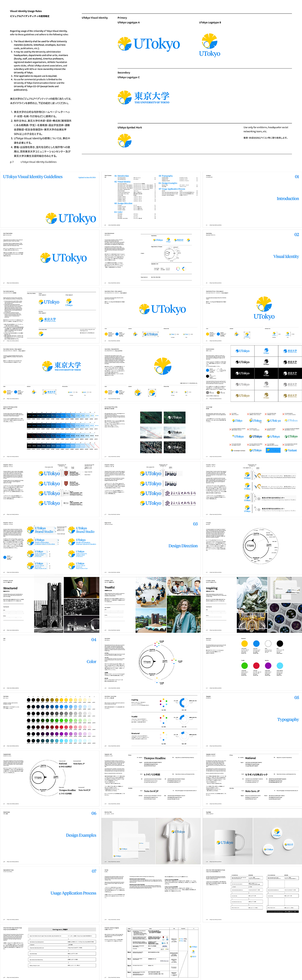Click the blue primary color circle
302x980 pixels.
click(256, 644)
